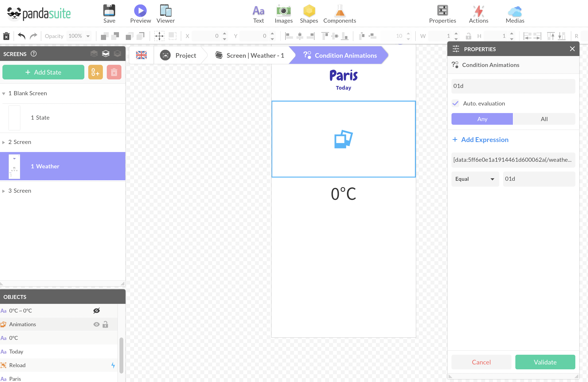Collapse the 1 Blank Screen tree item

point(3,93)
